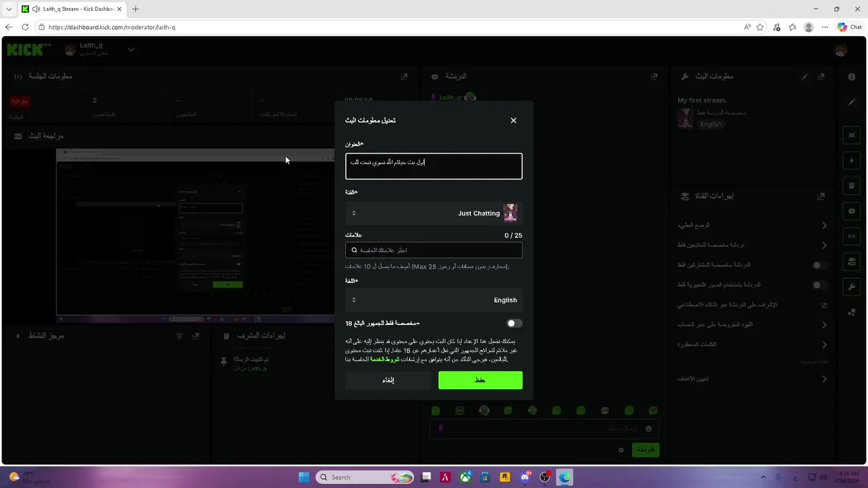Pop out the chat panel
Viewport: 868px width, 488px height.
tap(654, 77)
